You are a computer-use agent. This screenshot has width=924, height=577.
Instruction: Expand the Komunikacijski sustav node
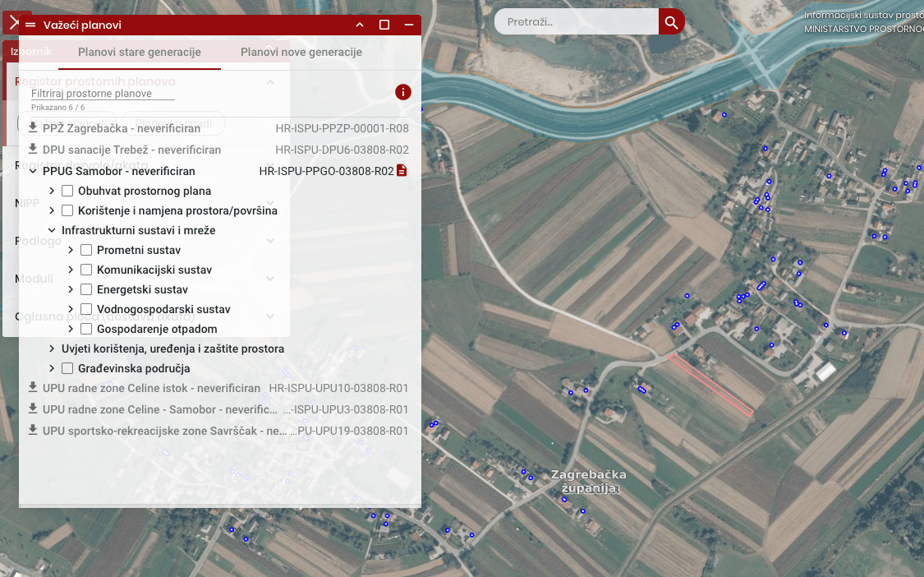(x=71, y=270)
